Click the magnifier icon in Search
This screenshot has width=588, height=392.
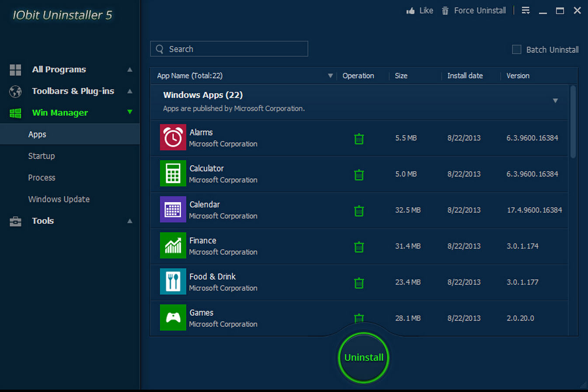point(160,49)
